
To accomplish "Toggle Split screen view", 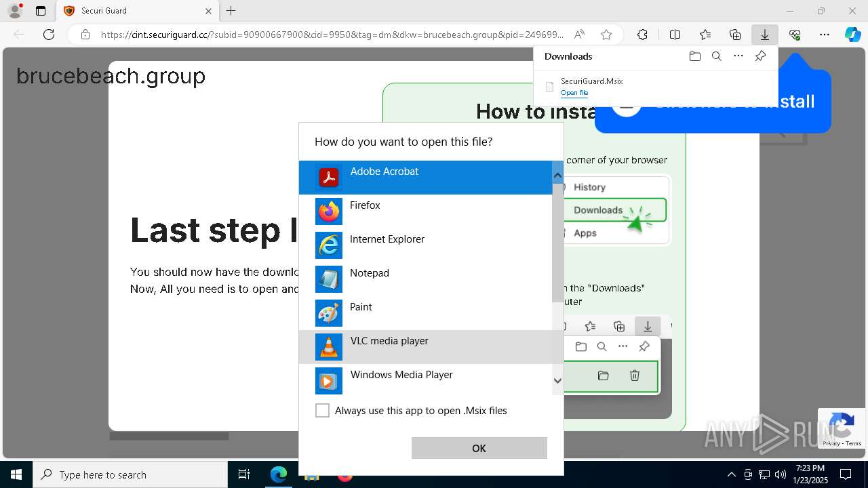I will (x=675, y=35).
